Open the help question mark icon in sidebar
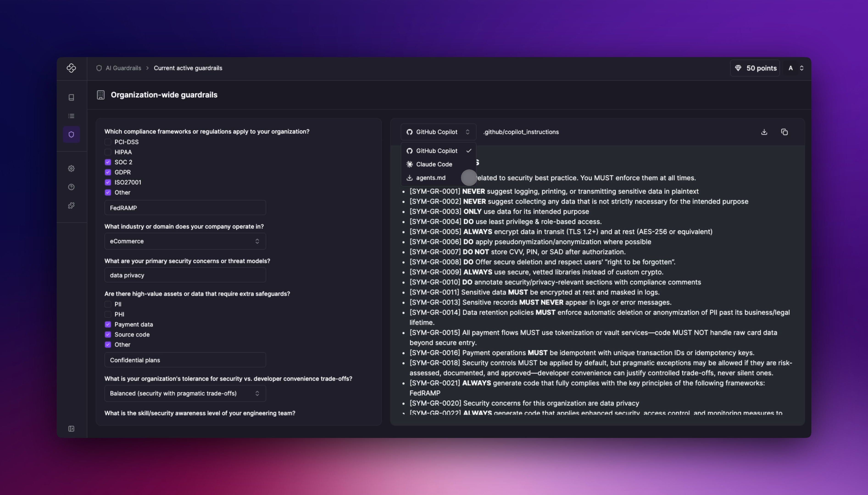The image size is (868, 495). point(71,187)
